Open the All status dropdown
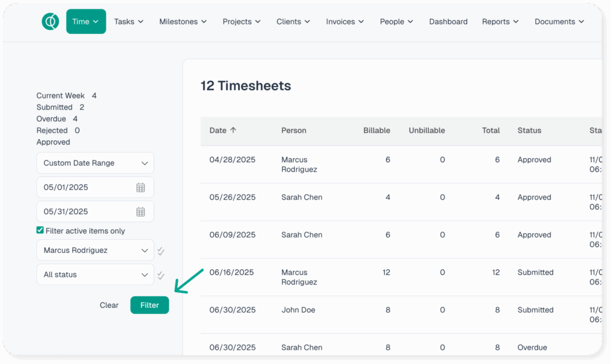611x364 pixels. pos(95,275)
